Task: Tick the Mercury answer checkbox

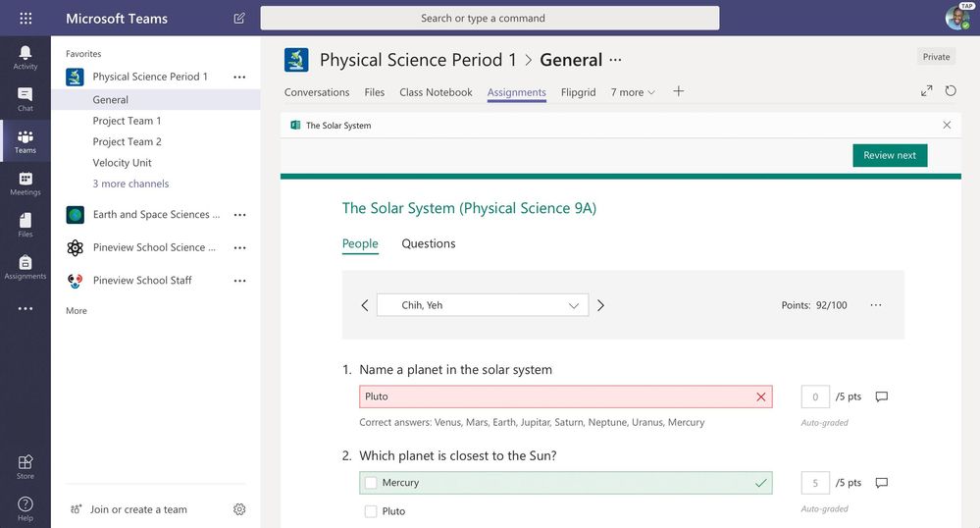Action: 371,483
